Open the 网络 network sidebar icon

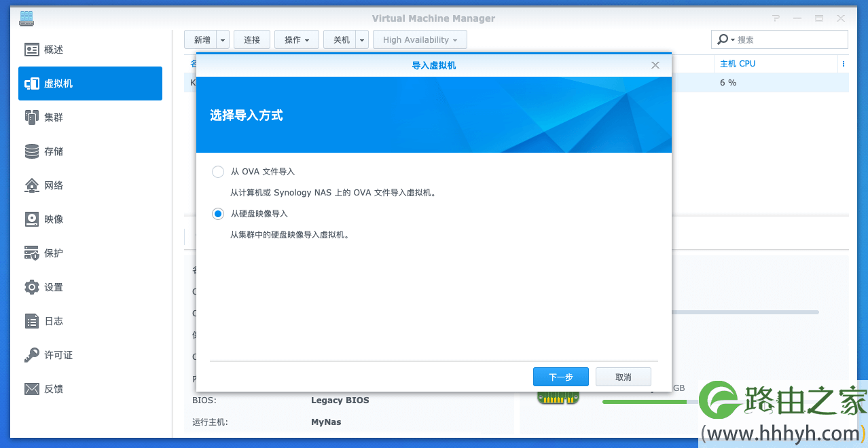(x=32, y=185)
